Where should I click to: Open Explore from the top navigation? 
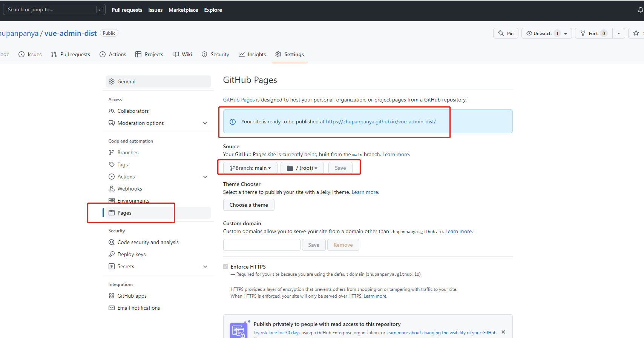pos(213,10)
